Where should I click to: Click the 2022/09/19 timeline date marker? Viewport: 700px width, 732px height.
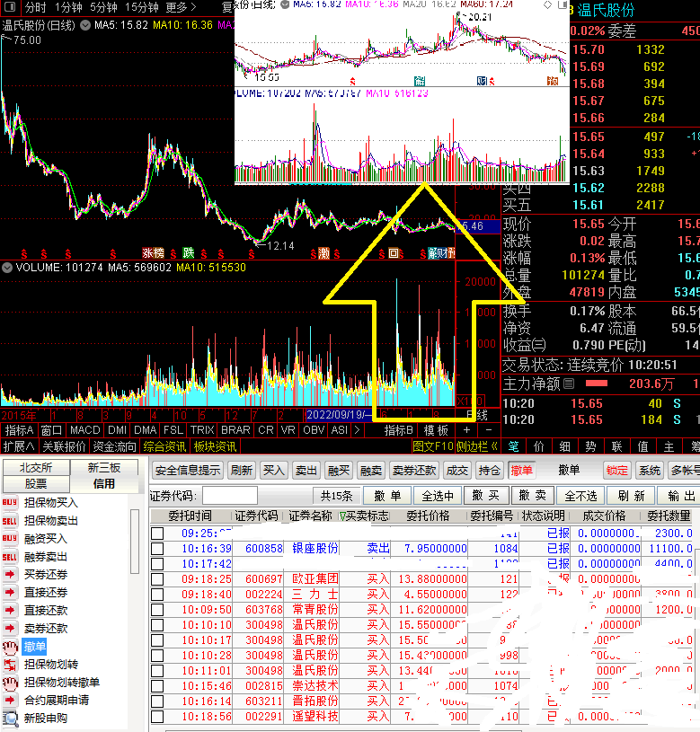pyautogui.click(x=339, y=415)
